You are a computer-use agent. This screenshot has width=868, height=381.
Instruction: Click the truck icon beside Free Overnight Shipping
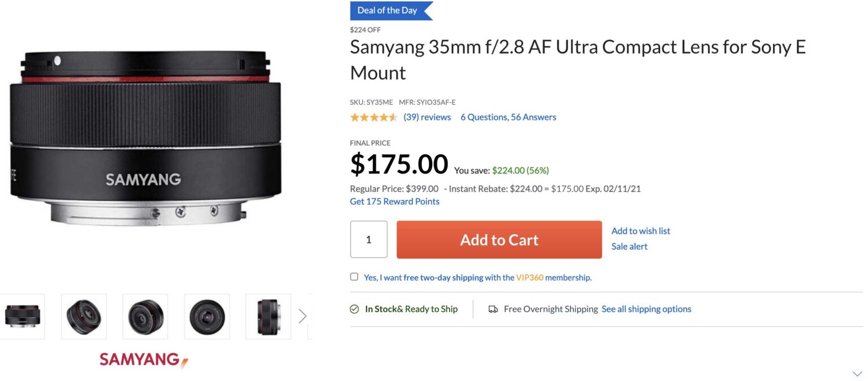click(493, 309)
